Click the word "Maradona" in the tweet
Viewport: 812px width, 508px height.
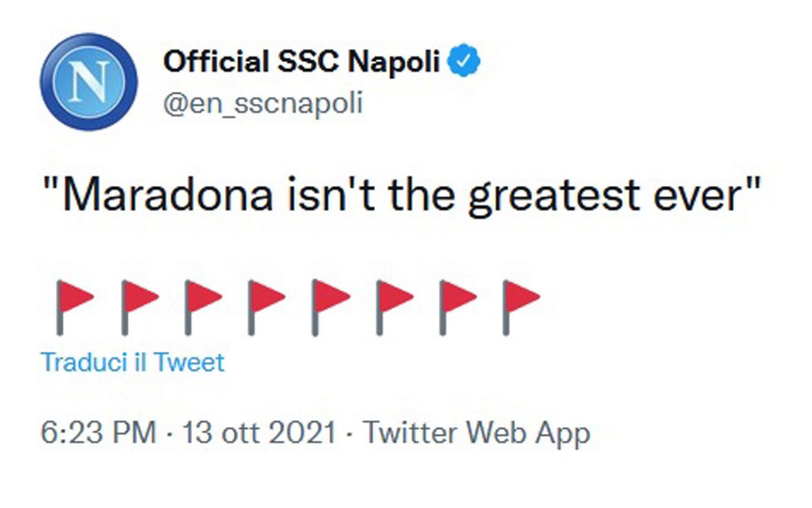[x=166, y=197]
